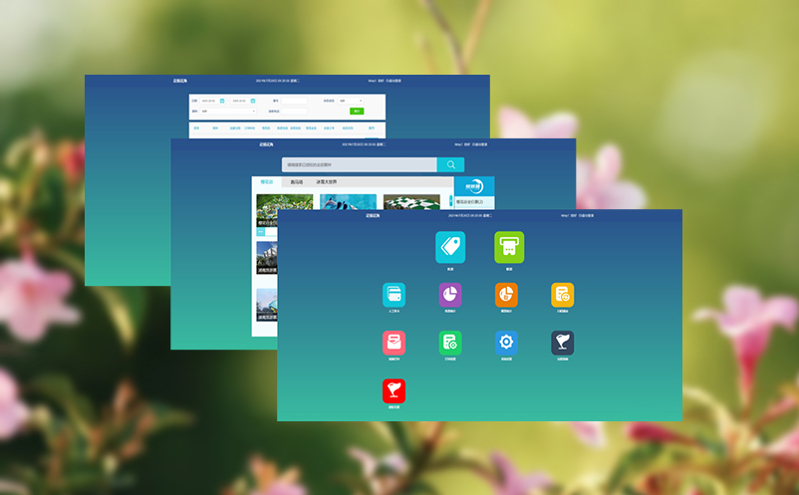Open the green calculator settings icon
Viewport: 799px width, 495px height.
pos(450,343)
